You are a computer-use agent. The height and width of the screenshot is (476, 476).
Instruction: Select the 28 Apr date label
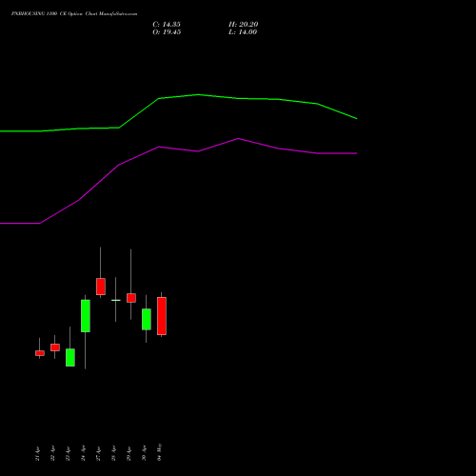point(113,454)
